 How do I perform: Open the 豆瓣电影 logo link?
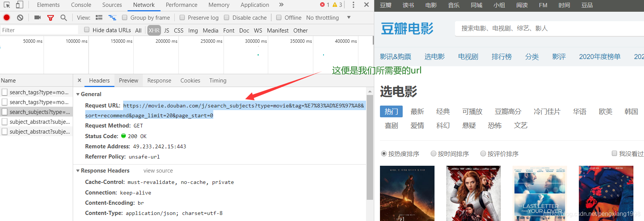(407, 28)
